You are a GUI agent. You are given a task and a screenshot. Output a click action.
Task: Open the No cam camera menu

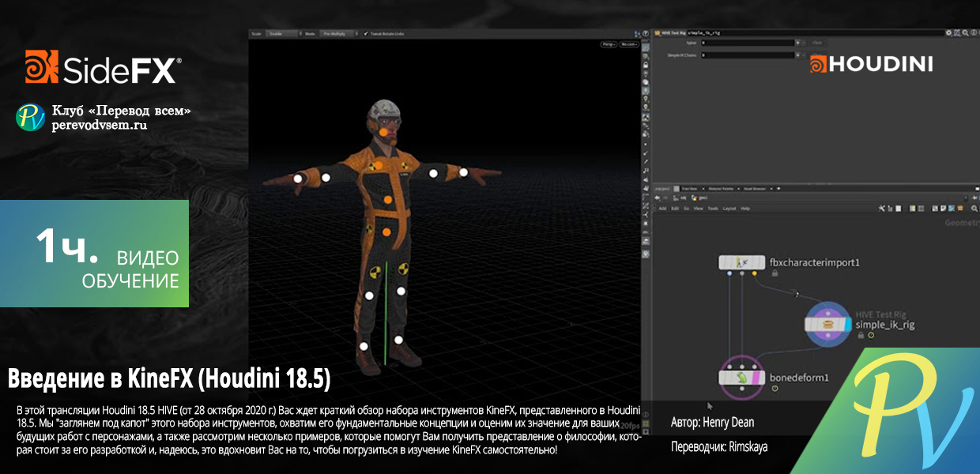(630, 45)
